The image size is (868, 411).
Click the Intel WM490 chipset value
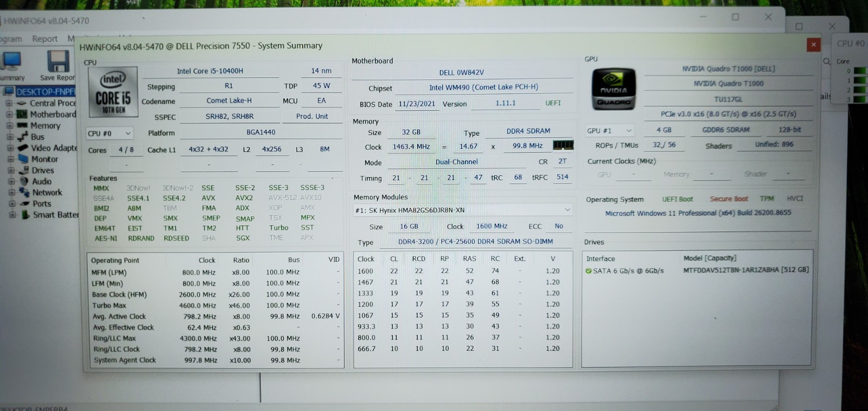(483, 87)
